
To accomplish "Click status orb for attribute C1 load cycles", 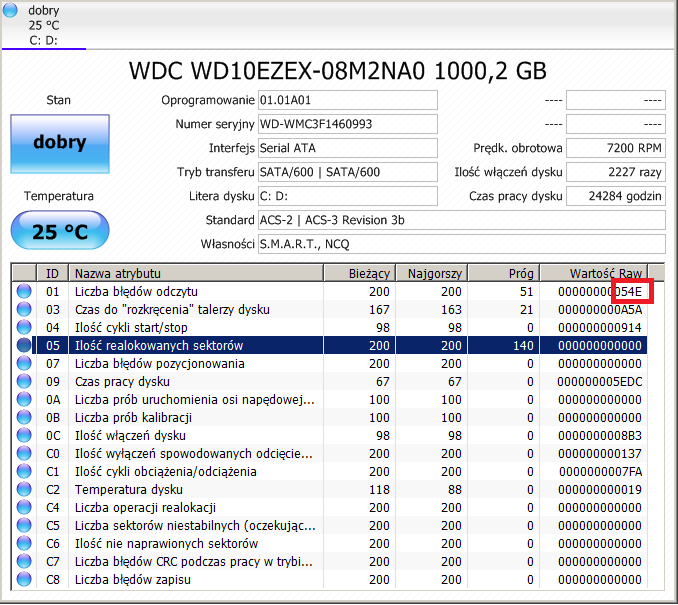I will (24, 471).
